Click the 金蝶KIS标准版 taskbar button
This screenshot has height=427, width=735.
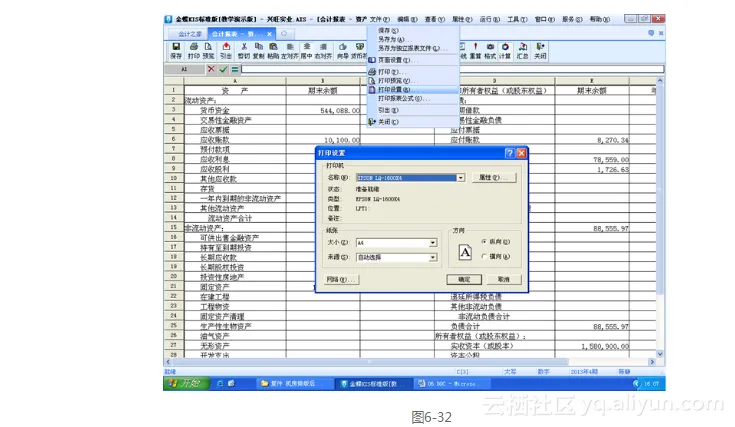point(373,383)
